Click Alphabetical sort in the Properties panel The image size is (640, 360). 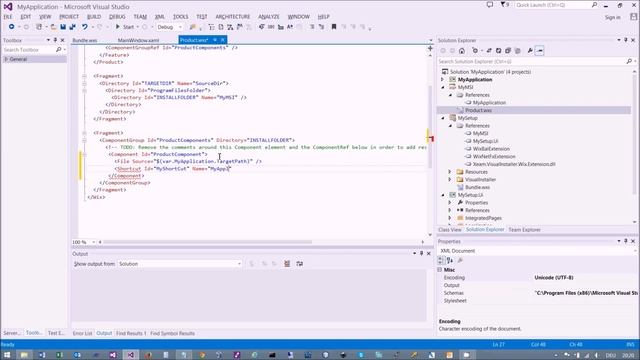click(x=450, y=260)
